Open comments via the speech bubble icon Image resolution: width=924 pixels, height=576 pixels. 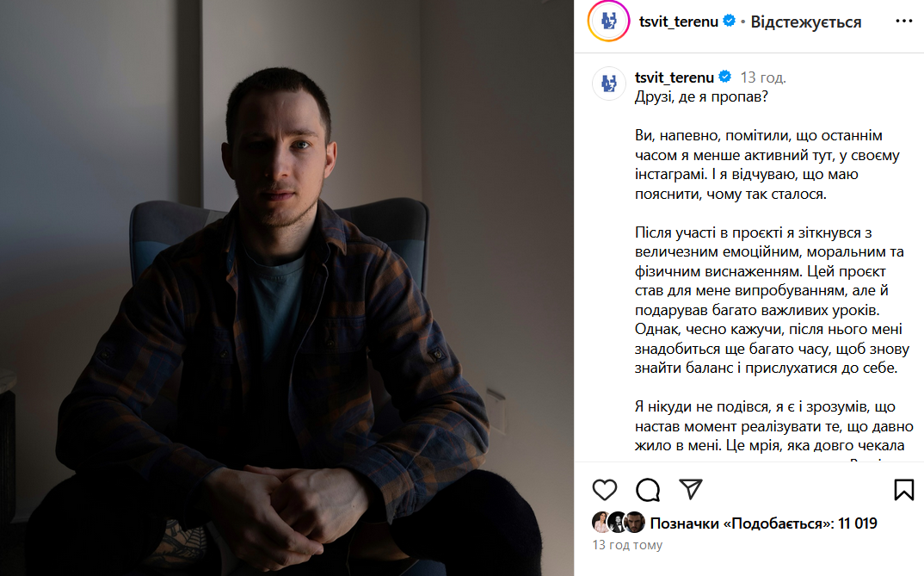pos(648,489)
